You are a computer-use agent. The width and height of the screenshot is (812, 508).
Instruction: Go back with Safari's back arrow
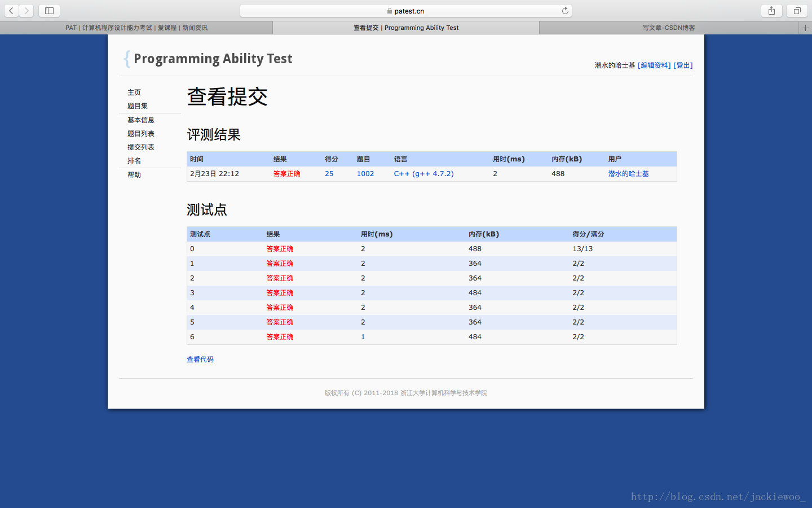[11, 11]
